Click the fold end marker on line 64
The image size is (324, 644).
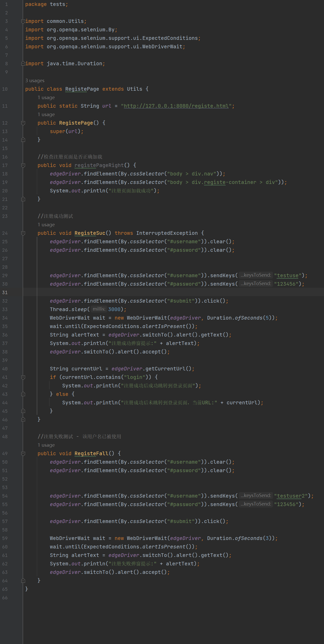click(23, 581)
